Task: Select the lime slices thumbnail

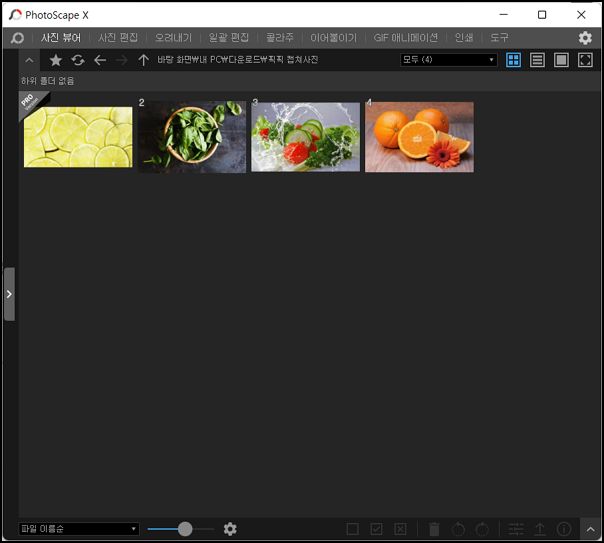Action: pos(78,137)
